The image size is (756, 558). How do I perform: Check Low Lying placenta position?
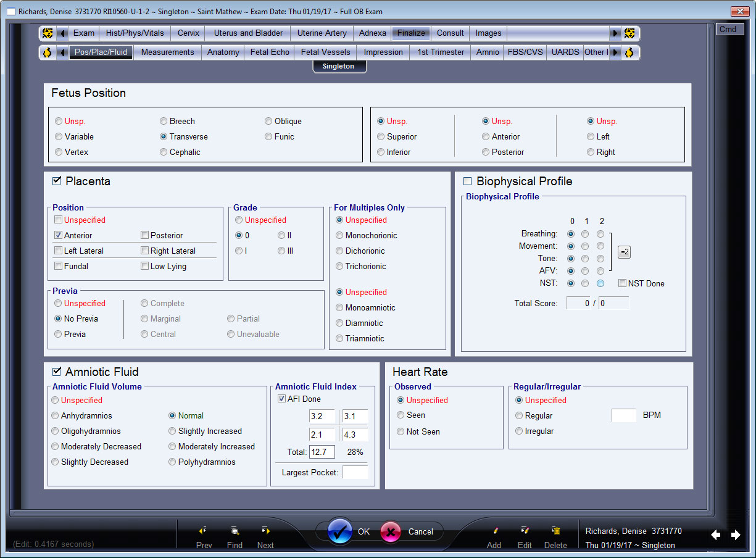coord(144,266)
